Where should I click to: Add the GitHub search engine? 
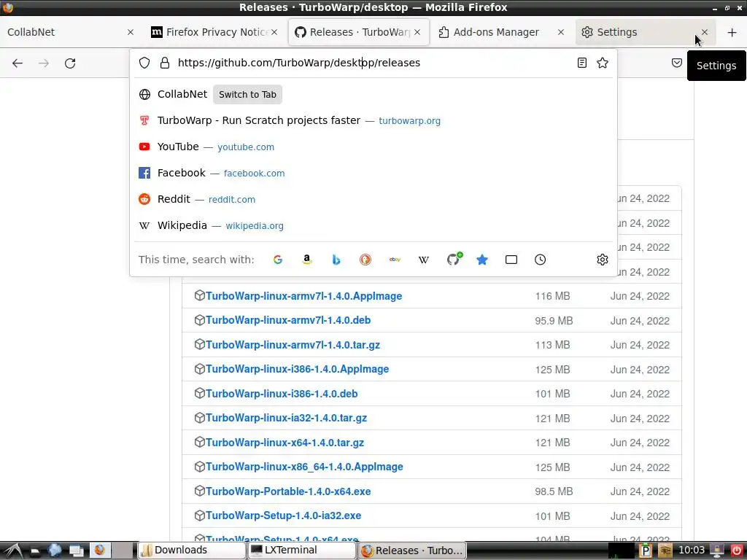click(454, 259)
